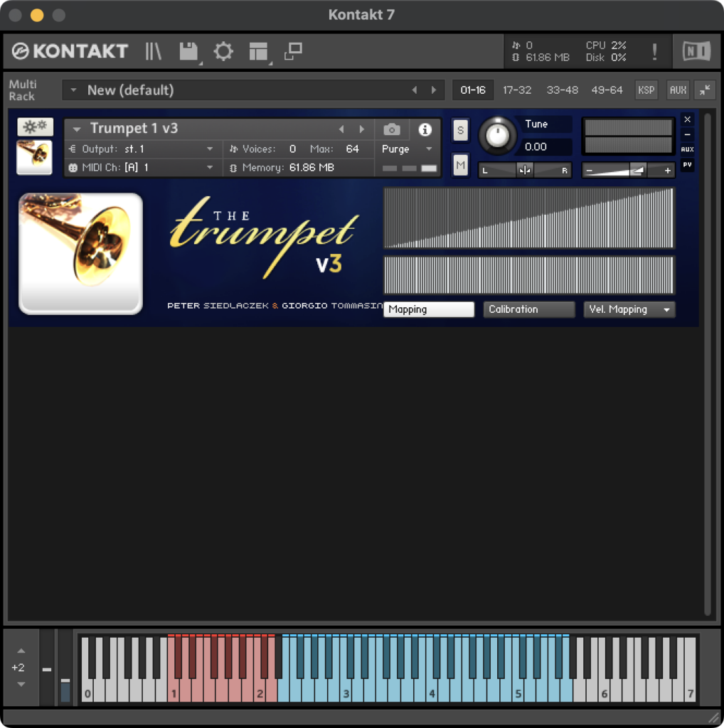Image resolution: width=724 pixels, height=728 pixels.
Task: Open the Output st. 1 dropdown
Action: pos(210,149)
